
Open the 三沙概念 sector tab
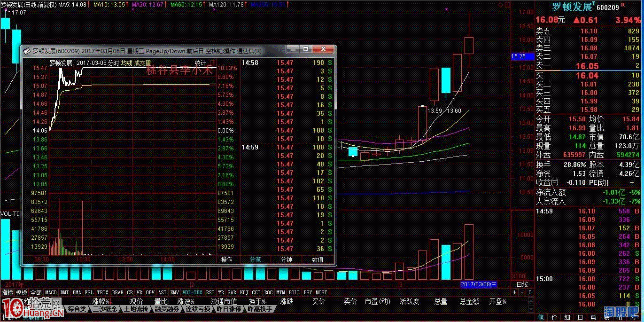(x=105, y=309)
